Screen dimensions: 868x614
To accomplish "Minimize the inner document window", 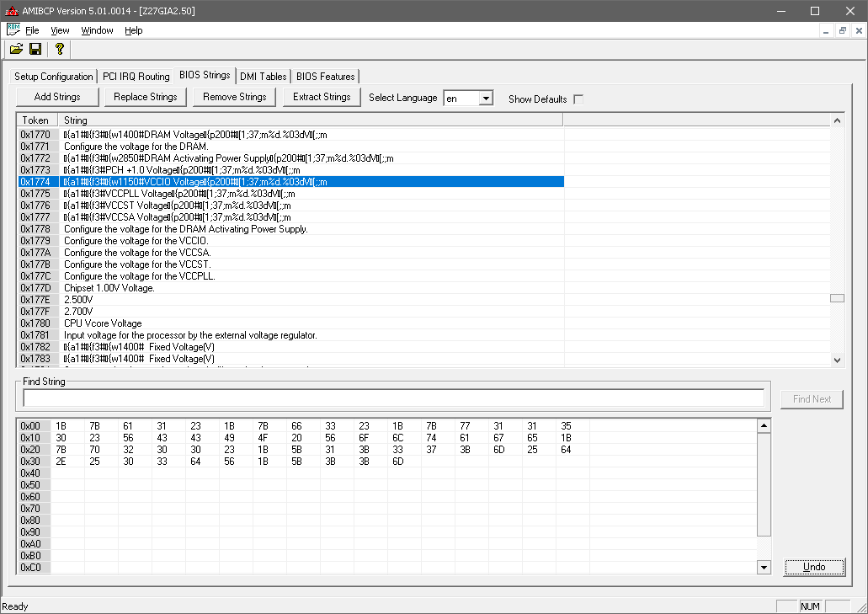I will 825,30.
